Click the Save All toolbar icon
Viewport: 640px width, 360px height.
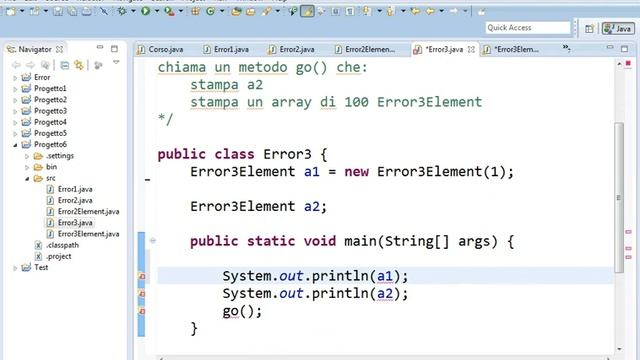(72, 11)
